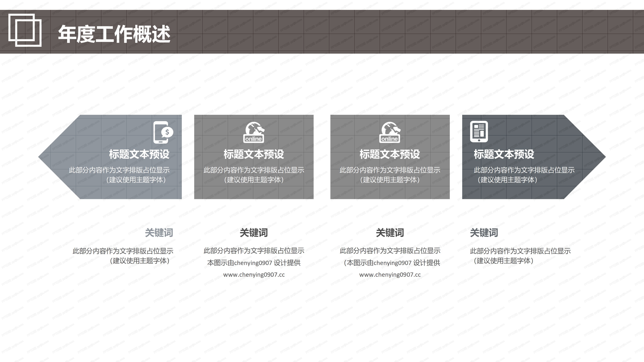Select 关键词 heading under the dark arrow card
The image size is (644, 362).
[484, 233]
